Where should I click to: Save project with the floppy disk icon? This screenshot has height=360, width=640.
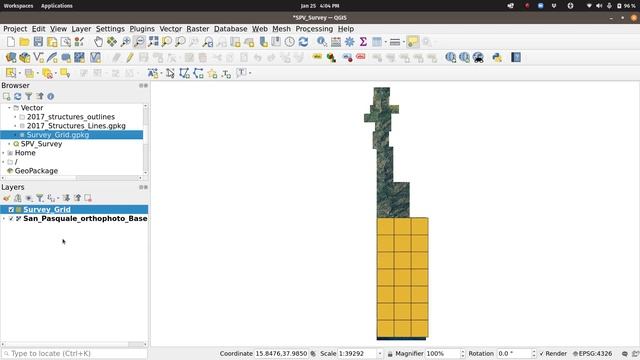tap(38, 42)
